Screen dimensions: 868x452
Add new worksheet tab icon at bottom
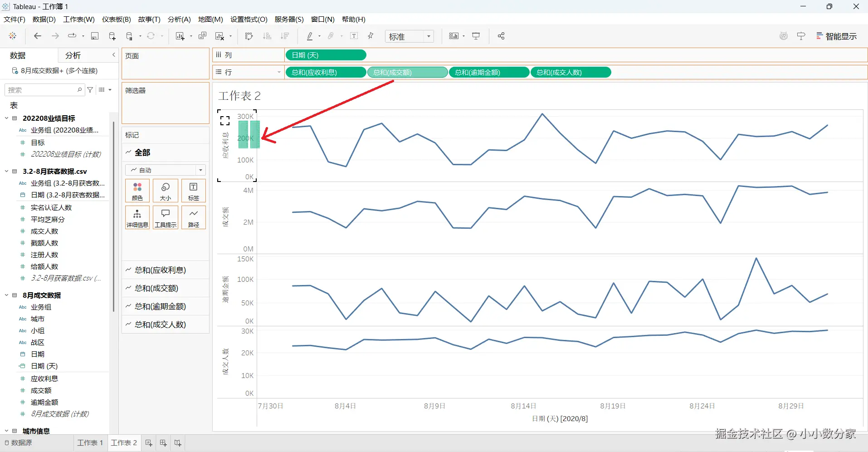pos(149,443)
